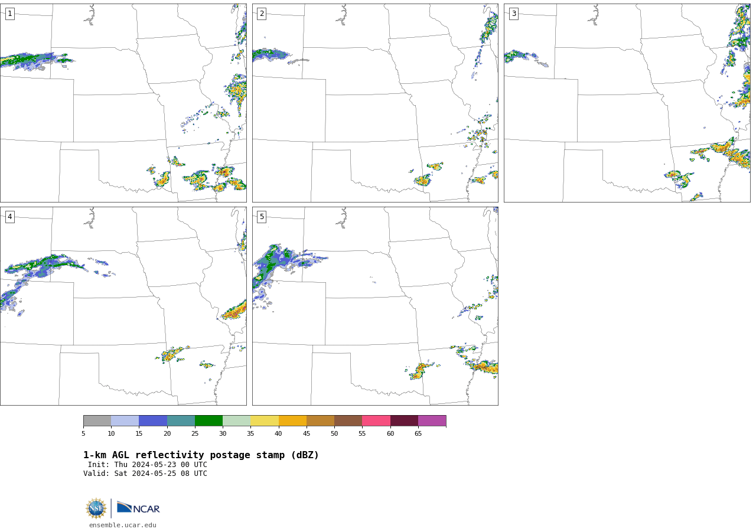Open ensemble member 4 reflectivity map
This screenshot has width=756, height=532.
click(123, 306)
